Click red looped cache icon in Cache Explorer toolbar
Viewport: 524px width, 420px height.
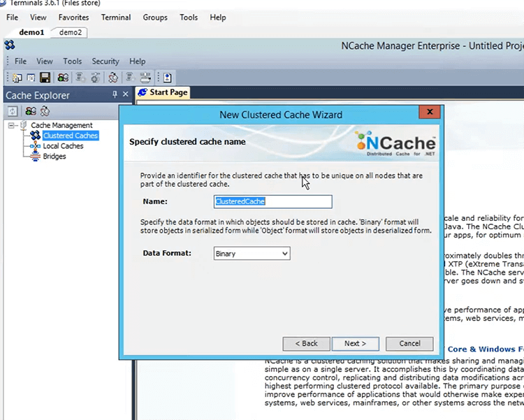click(x=45, y=111)
